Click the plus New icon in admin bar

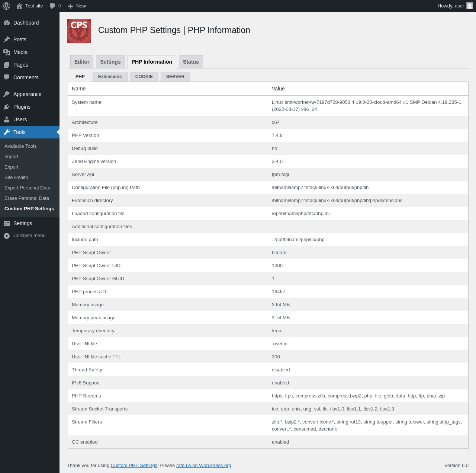click(70, 6)
